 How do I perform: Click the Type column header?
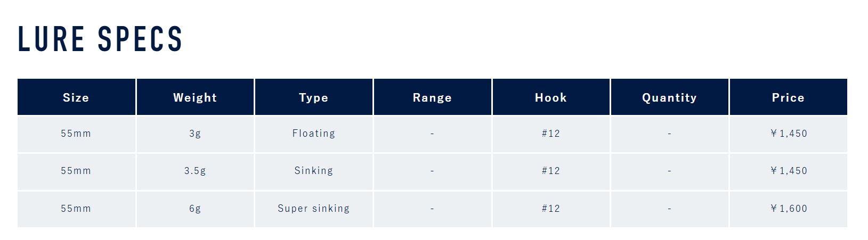tap(313, 97)
